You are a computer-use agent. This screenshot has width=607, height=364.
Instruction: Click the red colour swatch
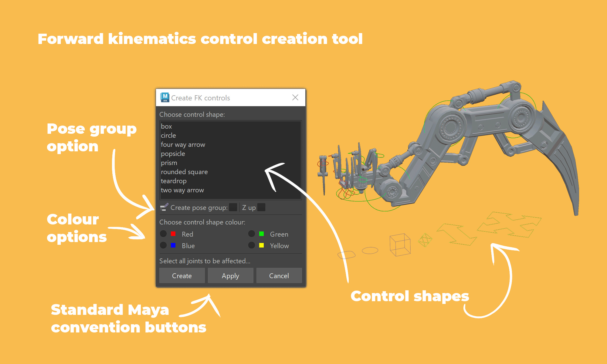pos(173,234)
